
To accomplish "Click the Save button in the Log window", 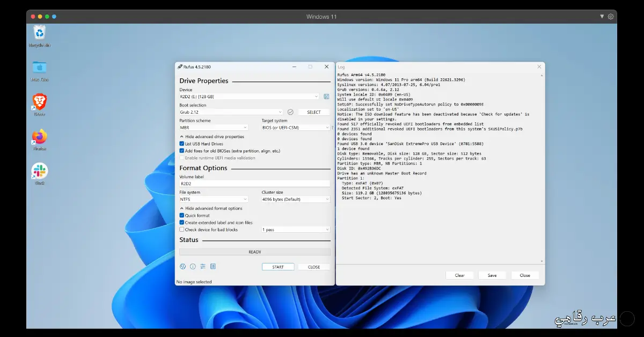I will 492,275.
